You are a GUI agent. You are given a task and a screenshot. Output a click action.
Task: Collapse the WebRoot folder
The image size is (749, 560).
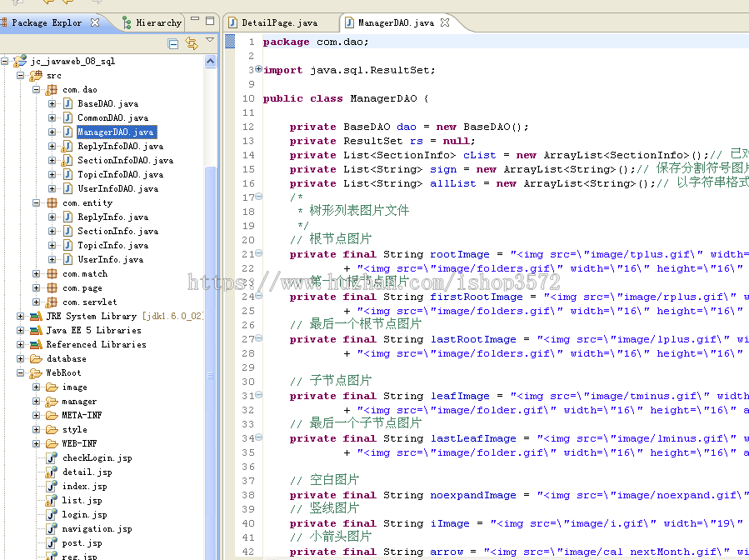[x=21, y=372]
